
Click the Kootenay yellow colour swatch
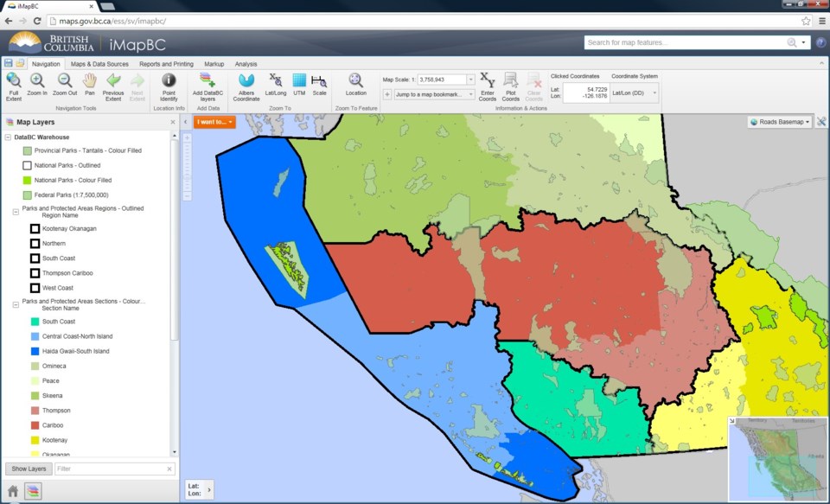[35, 440]
